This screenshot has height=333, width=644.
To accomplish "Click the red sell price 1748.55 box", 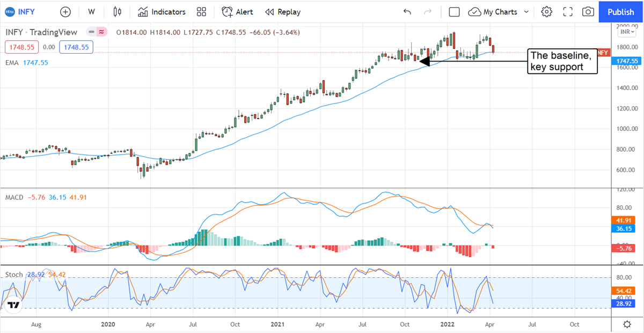I will 21,47.
